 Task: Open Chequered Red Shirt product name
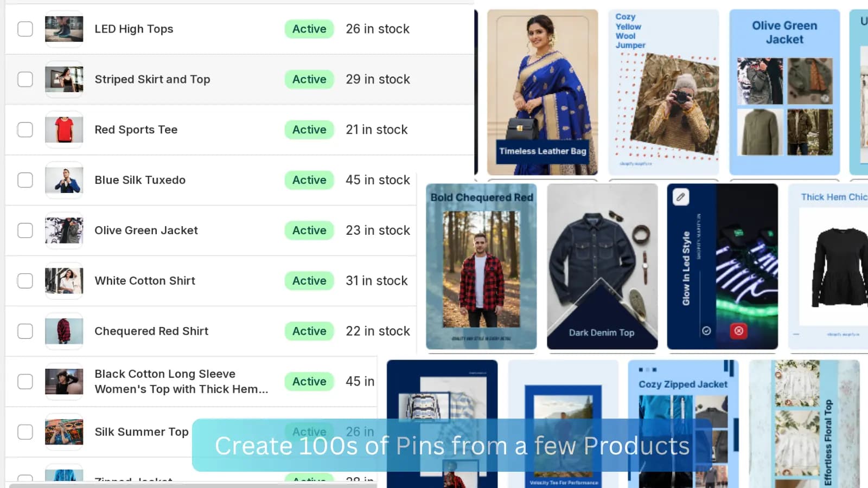pos(151,331)
